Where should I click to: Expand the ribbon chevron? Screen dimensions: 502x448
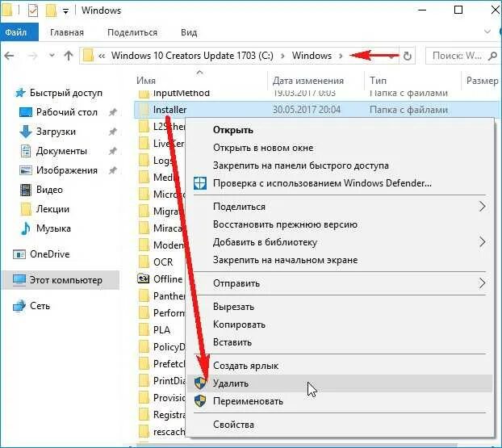pyautogui.click(x=487, y=31)
